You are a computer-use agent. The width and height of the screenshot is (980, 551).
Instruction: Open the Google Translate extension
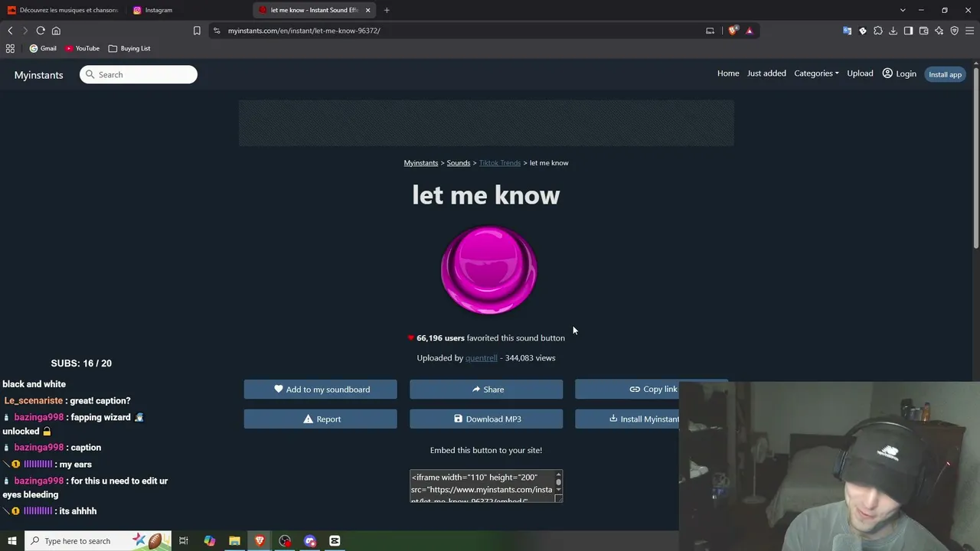pyautogui.click(x=847, y=31)
